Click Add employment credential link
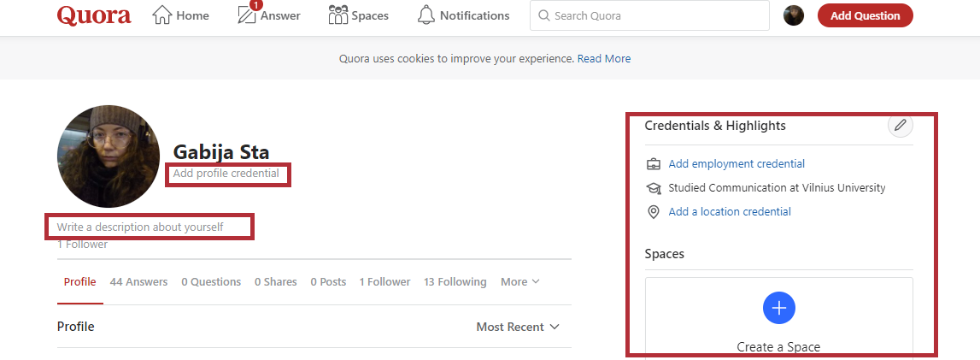Image resolution: width=980 pixels, height=360 pixels. pyautogui.click(x=736, y=163)
